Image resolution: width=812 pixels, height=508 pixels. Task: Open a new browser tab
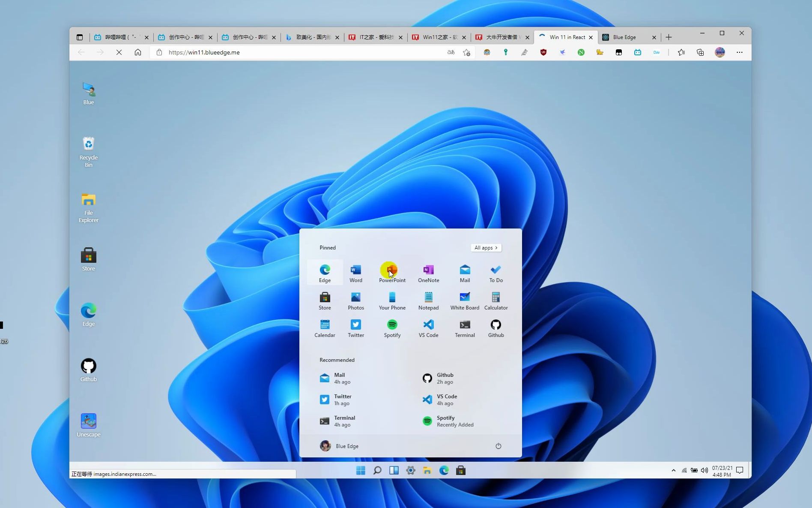pyautogui.click(x=669, y=37)
